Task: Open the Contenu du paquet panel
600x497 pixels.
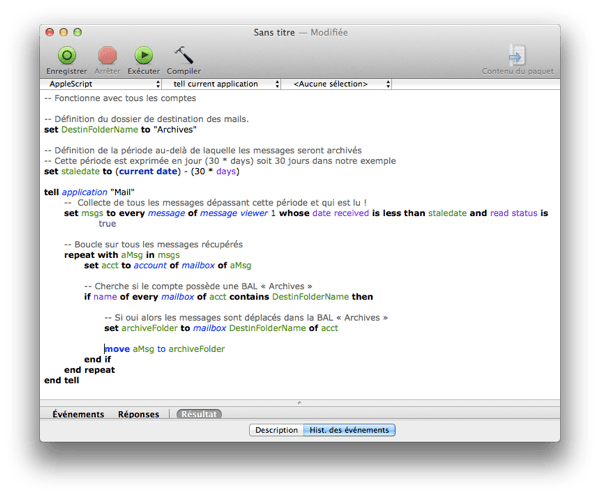Action: (517, 56)
